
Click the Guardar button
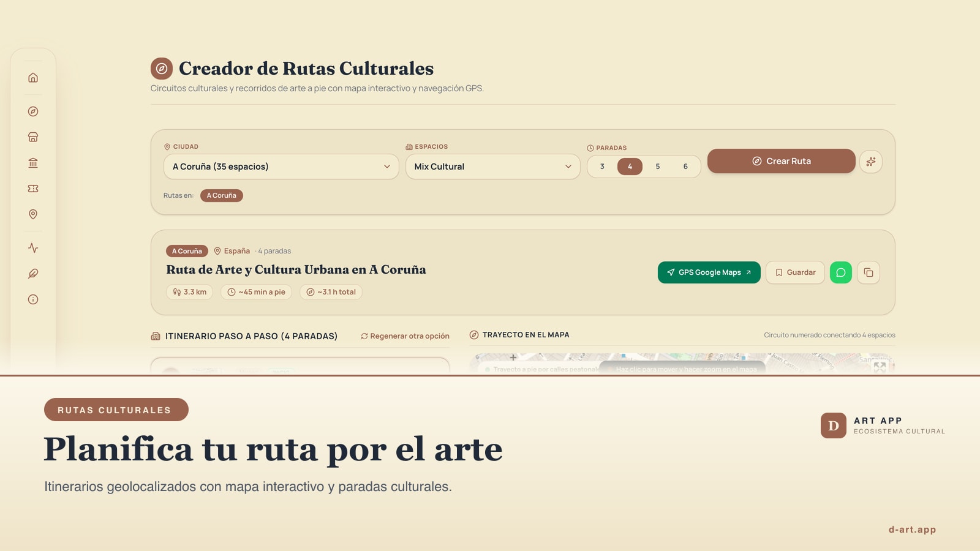(795, 272)
